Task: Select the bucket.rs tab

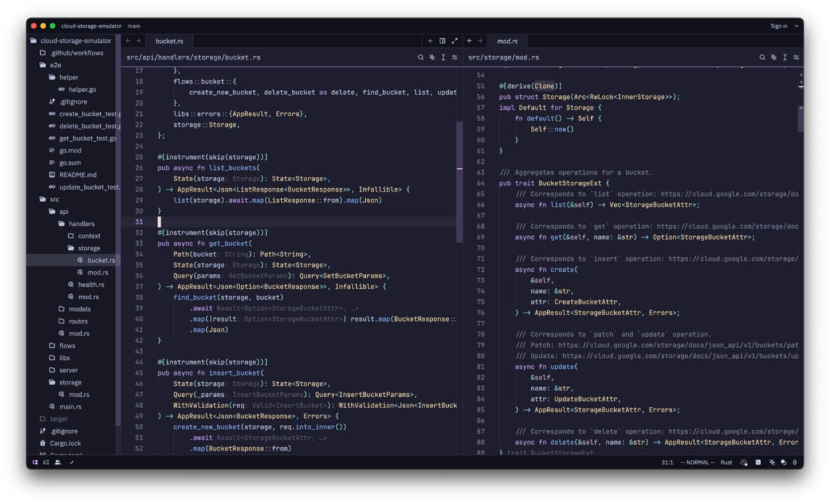Action: point(169,41)
